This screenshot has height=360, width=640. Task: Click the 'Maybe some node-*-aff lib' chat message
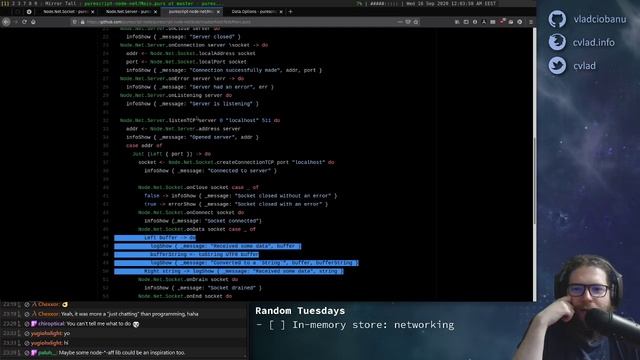click(122, 353)
